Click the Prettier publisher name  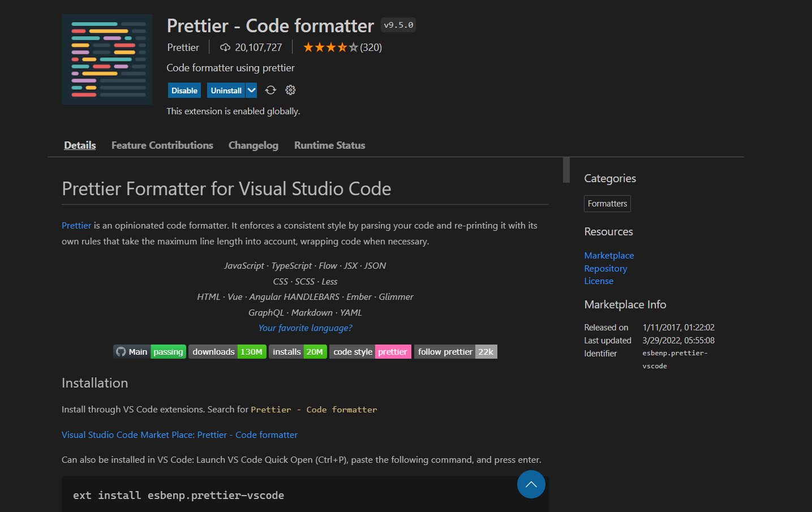183,48
